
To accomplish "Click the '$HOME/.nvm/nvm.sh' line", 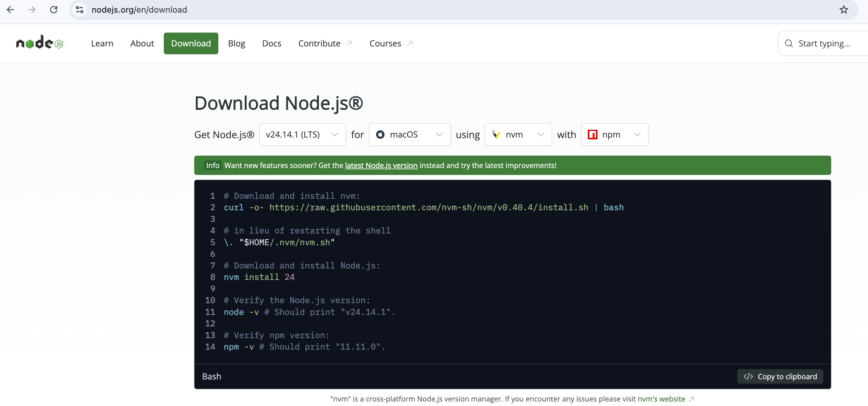I will [279, 242].
